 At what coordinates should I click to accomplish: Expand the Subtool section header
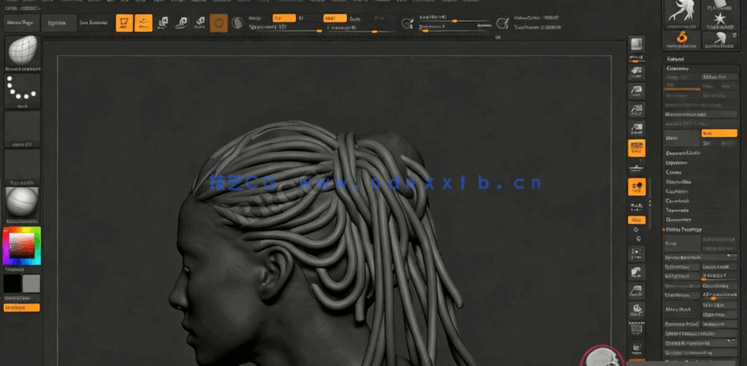[x=675, y=59]
